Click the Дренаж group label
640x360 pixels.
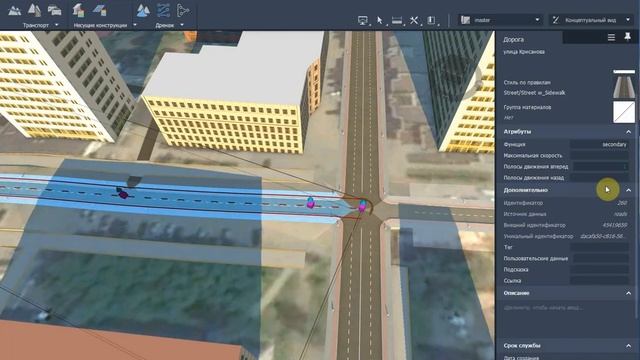coord(164,25)
